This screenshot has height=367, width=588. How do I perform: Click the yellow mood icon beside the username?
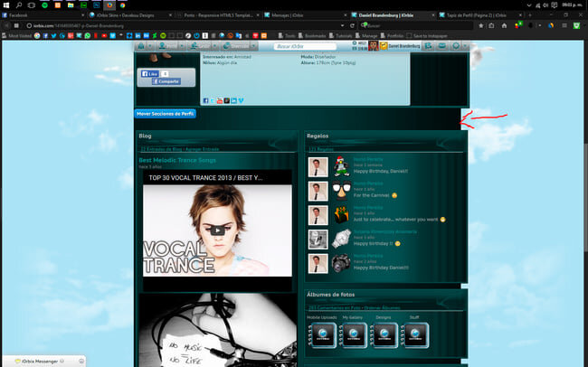coord(384,46)
